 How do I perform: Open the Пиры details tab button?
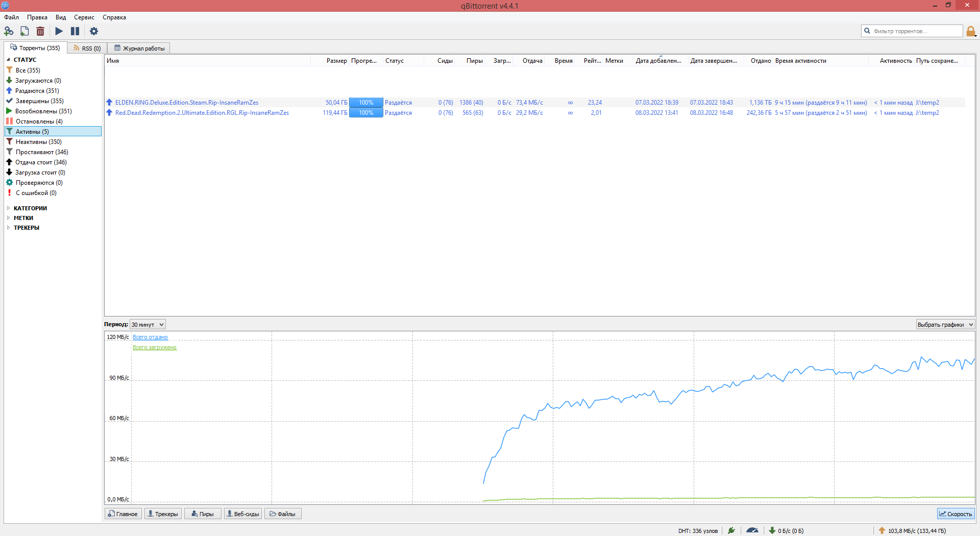point(203,514)
